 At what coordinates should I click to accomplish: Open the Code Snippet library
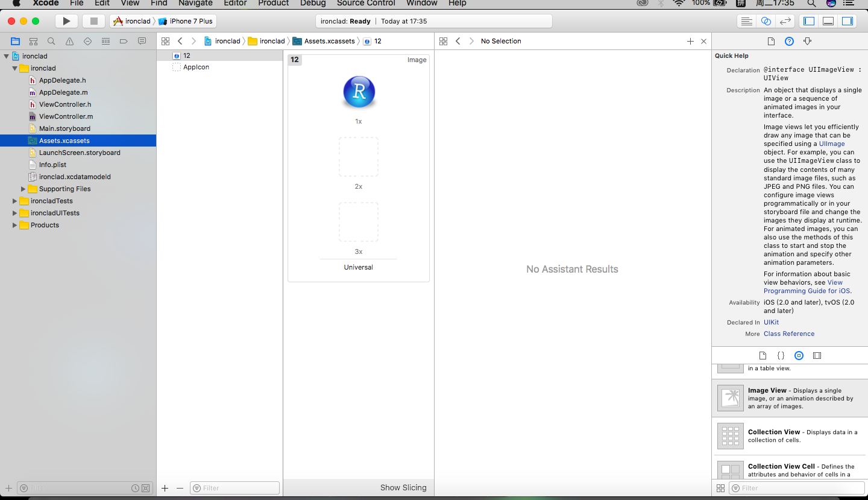[x=781, y=355]
